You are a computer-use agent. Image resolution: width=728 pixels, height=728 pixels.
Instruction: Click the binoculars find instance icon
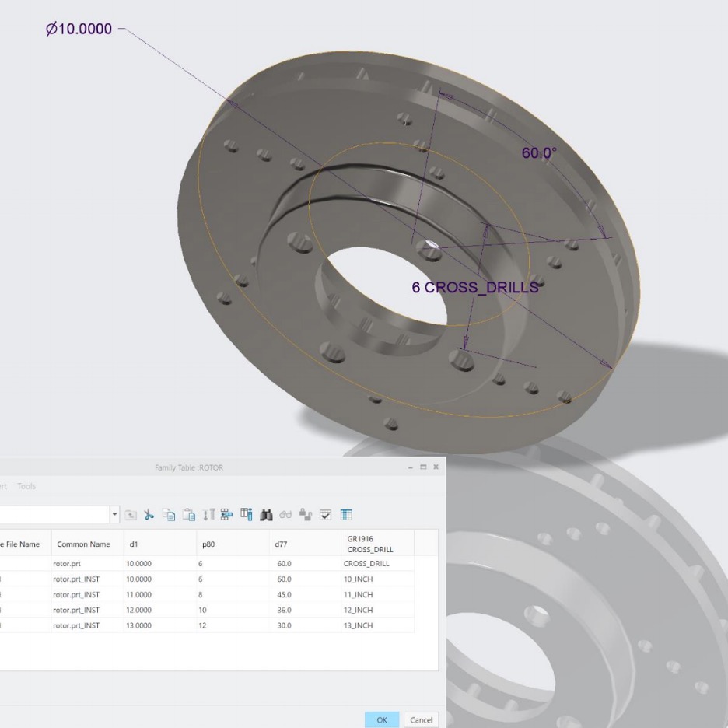click(266, 514)
